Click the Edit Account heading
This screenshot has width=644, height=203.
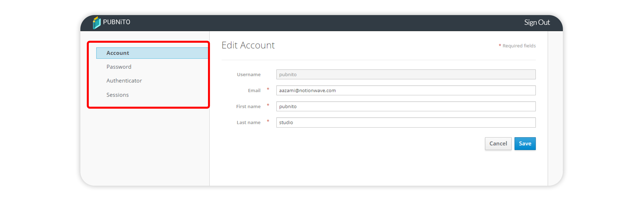click(248, 45)
